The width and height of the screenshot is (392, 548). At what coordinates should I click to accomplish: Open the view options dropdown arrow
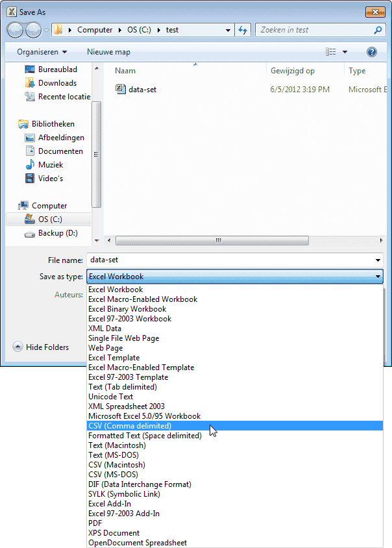[x=345, y=52]
